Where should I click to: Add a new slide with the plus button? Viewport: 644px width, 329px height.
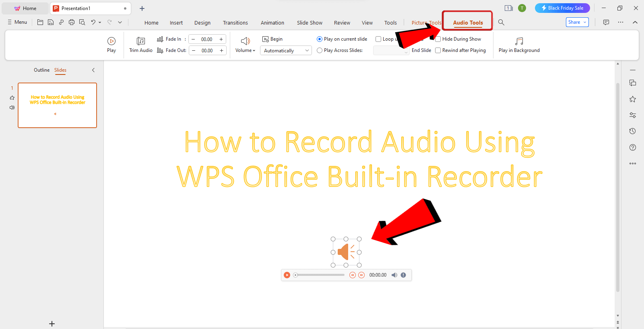(52, 324)
